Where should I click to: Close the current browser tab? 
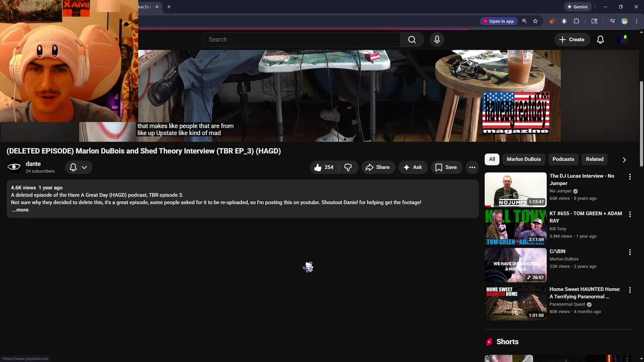click(x=157, y=7)
